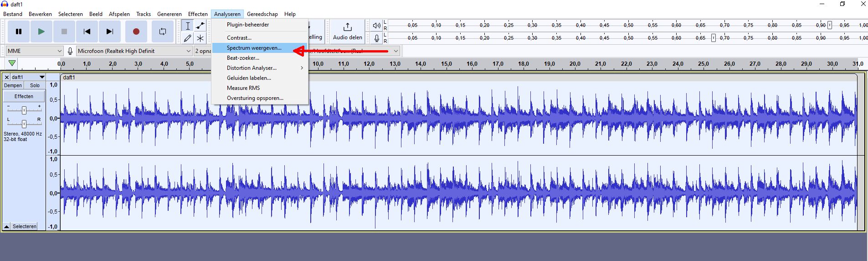Open the track Effecten panel
868x261 pixels.
click(24, 96)
